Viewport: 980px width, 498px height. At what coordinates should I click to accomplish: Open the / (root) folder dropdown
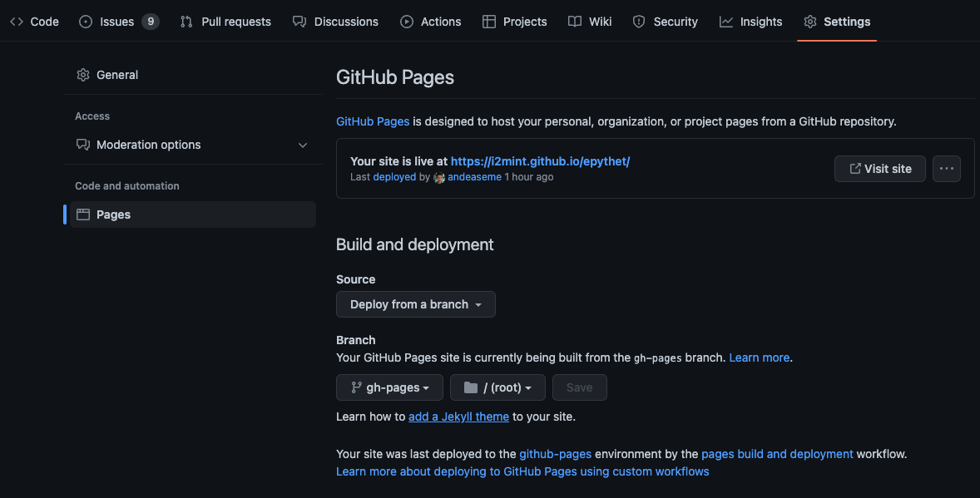(x=497, y=387)
